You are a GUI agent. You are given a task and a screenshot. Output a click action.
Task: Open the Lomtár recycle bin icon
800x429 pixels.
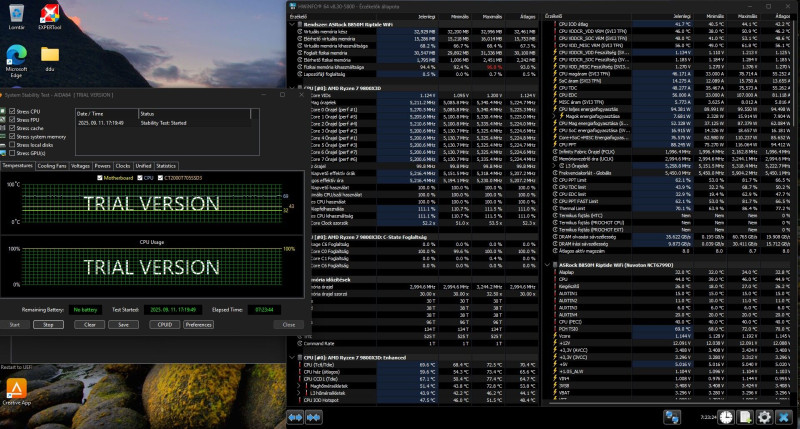pos(16,15)
